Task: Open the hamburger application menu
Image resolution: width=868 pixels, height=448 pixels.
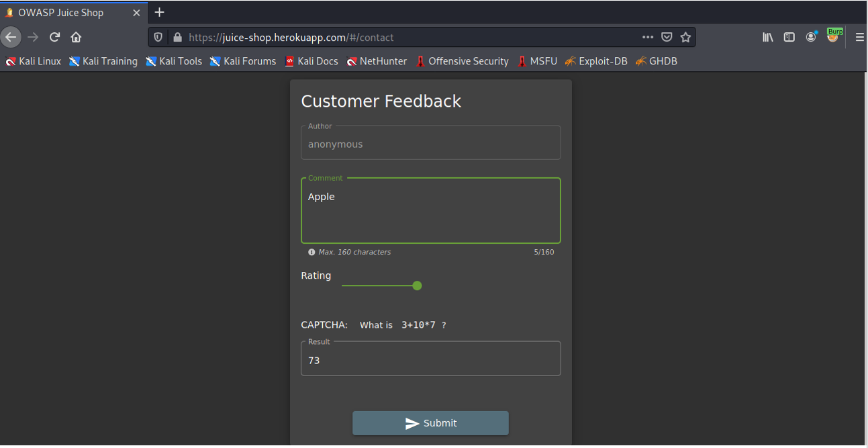Action: click(x=859, y=38)
